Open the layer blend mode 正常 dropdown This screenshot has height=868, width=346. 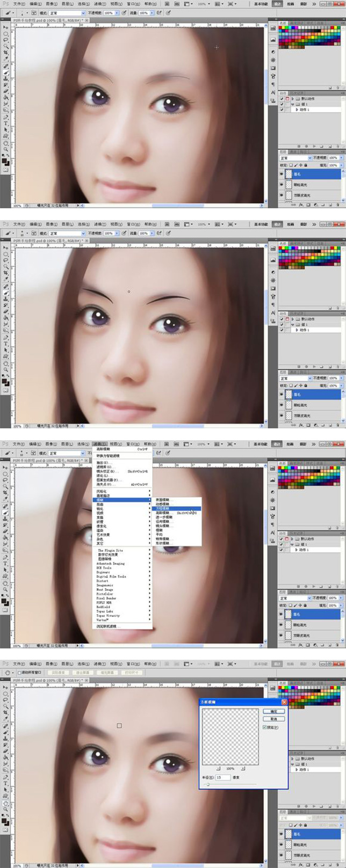point(294,158)
